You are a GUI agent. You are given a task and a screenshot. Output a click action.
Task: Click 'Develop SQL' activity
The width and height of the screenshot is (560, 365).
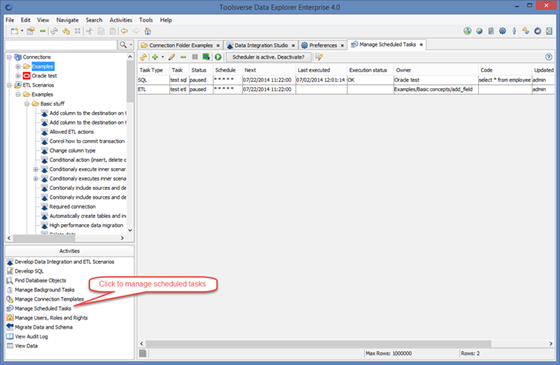pyautogui.click(x=29, y=271)
